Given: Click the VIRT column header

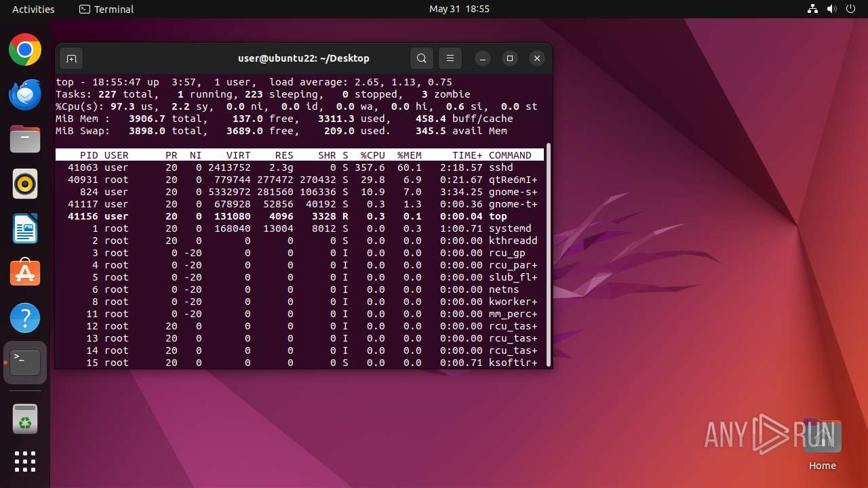Looking at the screenshot, I should [238, 155].
